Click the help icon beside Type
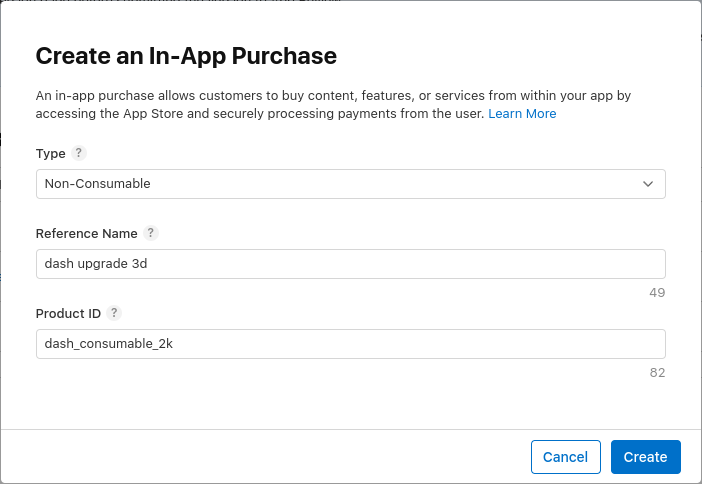 (79, 153)
